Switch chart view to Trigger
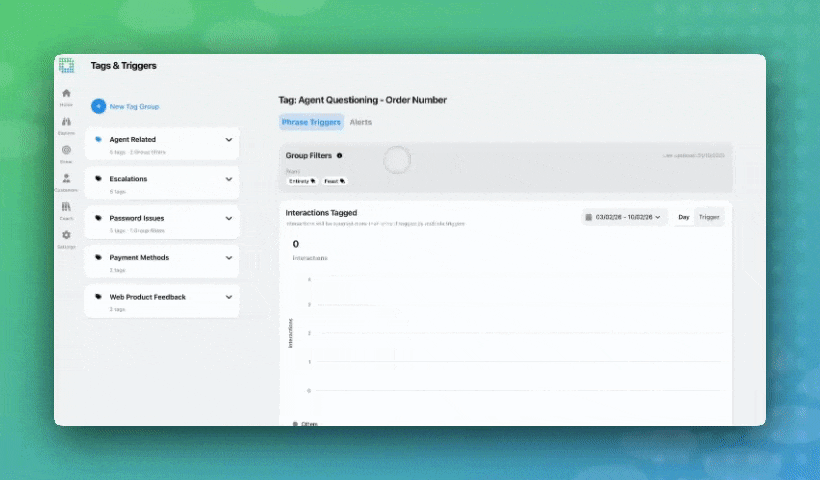Viewport: 820px width, 480px height. (x=709, y=217)
